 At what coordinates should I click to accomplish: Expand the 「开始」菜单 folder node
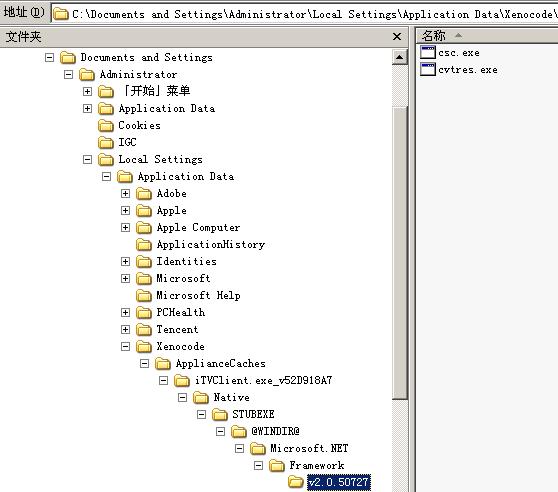(x=87, y=91)
